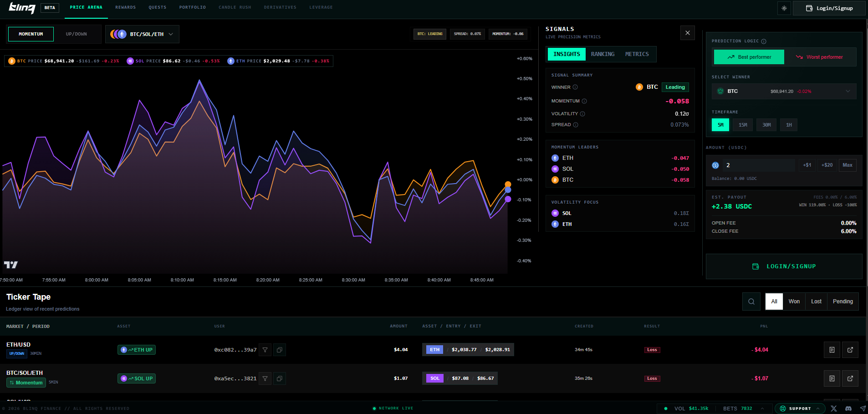Select the 15M timeframe option
Image resolution: width=868 pixels, height=414 pixels.
click(742, 125)
